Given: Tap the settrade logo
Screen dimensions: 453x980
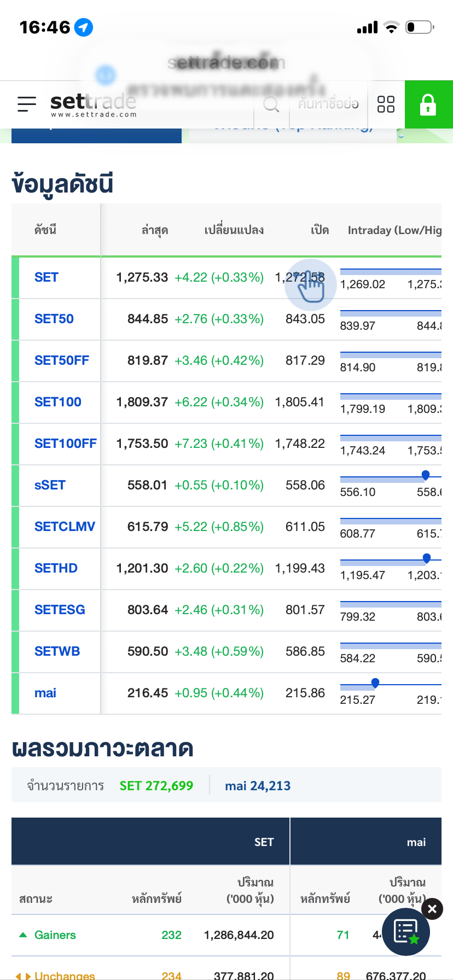Looking at the screenshot, I should pyautogui.click(x=93, y=104).
